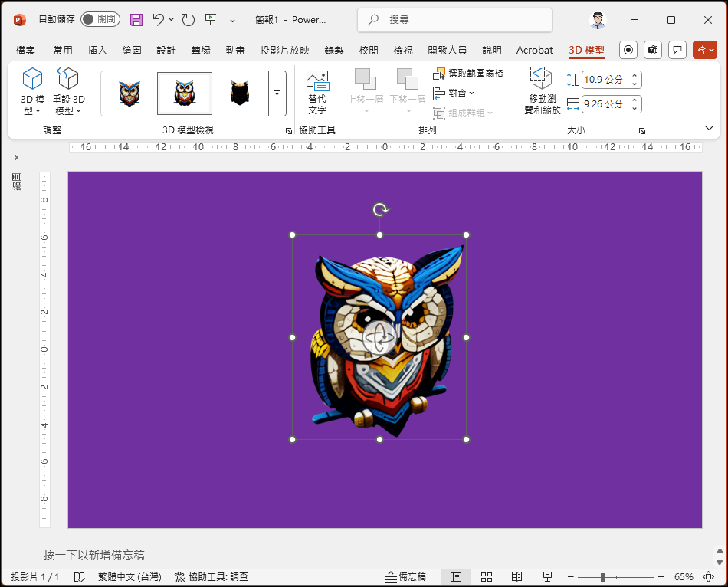Toggle the Notes (備忘稿) pane button
The width and height of the screenshot is (728, 587).
click(x=405, y=576)
